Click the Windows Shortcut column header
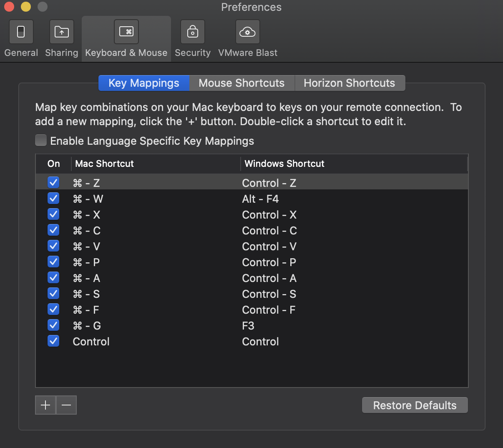Image resolution: width=503 pixels, height=448 pixels. [284, 164]
